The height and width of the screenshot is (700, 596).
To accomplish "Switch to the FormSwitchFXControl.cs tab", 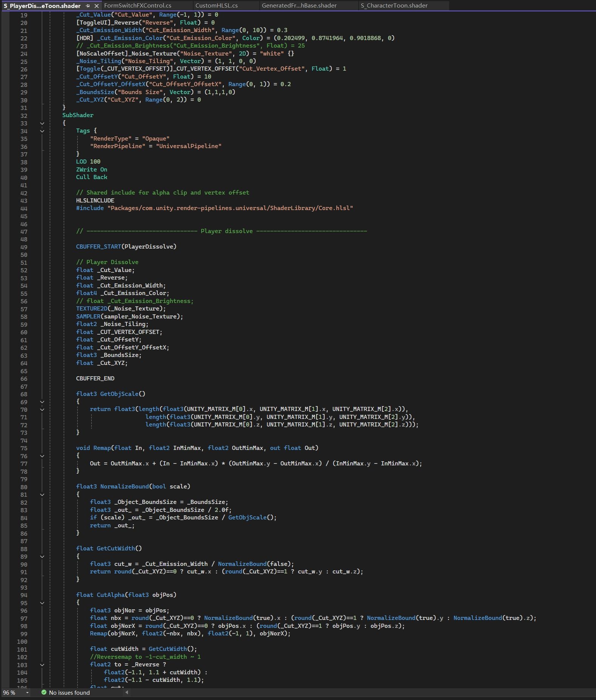I will (138, 6).
